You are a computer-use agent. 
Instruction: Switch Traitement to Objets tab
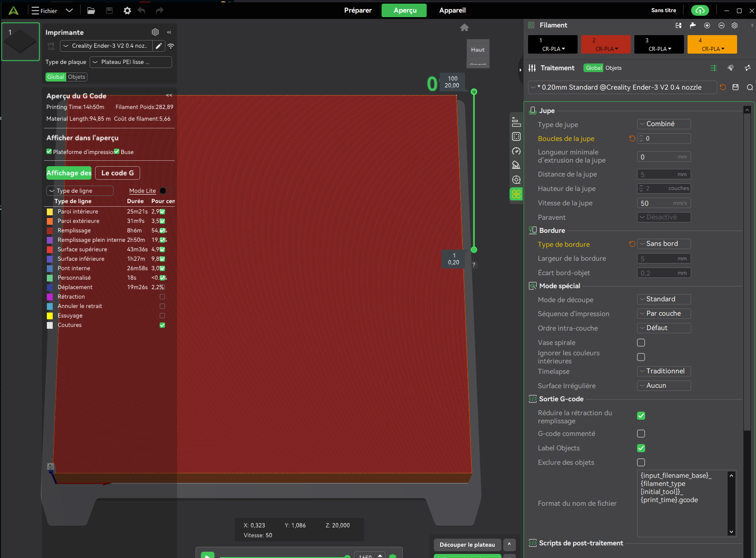point(613,68)
